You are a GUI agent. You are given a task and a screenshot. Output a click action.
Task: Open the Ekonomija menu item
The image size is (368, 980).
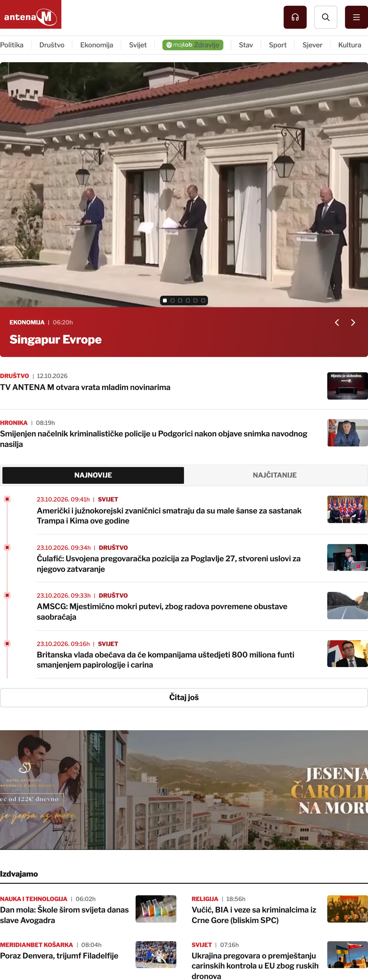coord(97,45)
